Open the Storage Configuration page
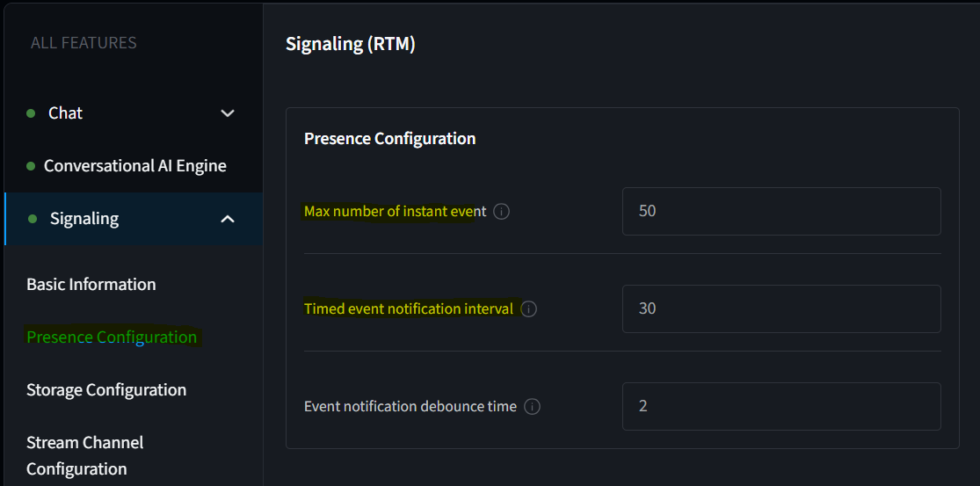980x486 pixels. tap(106, 390)
